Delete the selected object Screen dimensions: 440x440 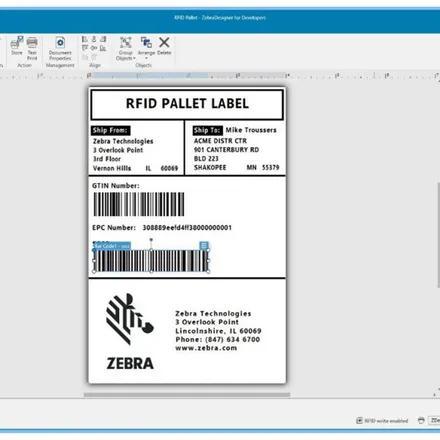pyautogui.click(x=164, y=46)
